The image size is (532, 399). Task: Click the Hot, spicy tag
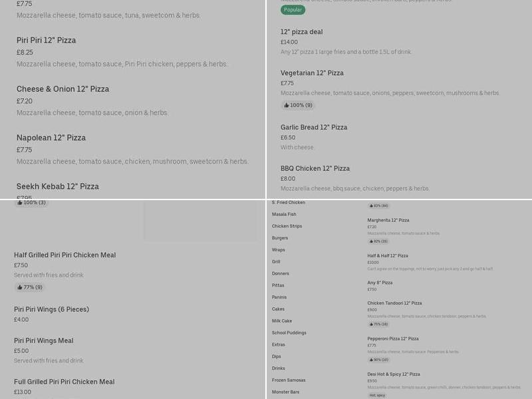(377, 395)
